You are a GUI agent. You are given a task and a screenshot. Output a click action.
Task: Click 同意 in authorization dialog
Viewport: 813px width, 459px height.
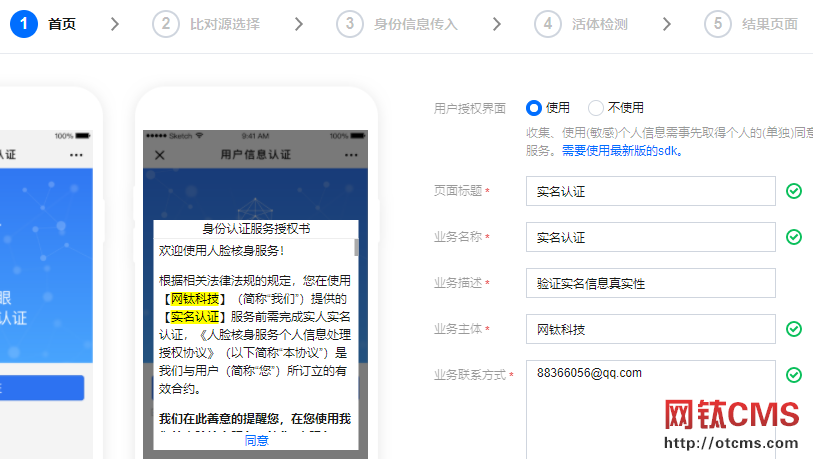click(x=257, y=441)
